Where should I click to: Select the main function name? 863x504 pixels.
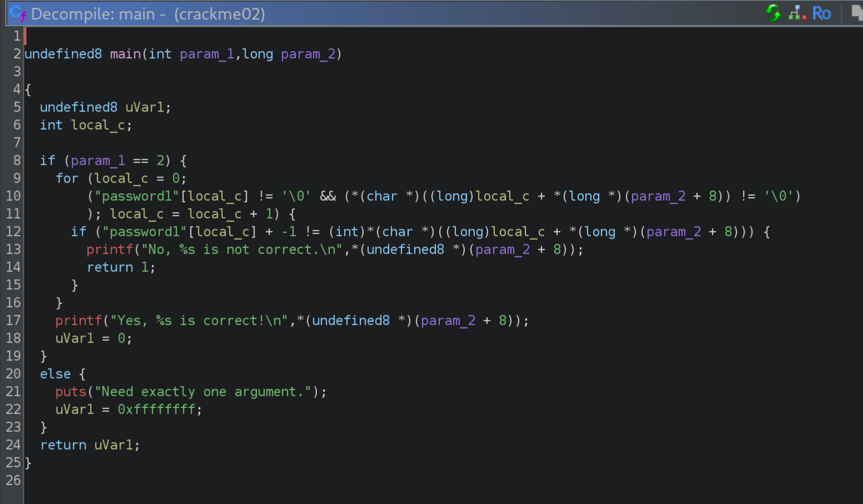point(125,54)
